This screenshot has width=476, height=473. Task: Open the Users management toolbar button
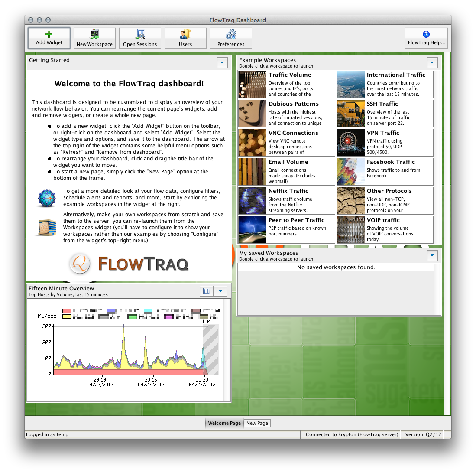[185, 38]
